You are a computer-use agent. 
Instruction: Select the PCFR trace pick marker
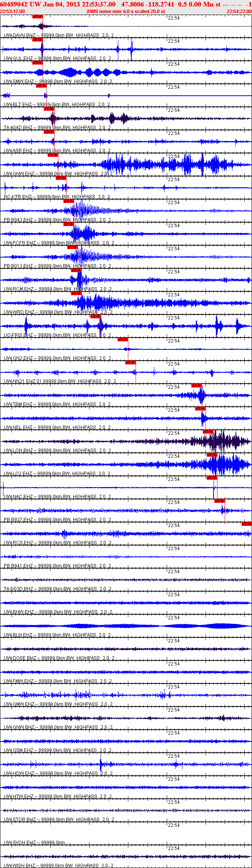point(68,224)
